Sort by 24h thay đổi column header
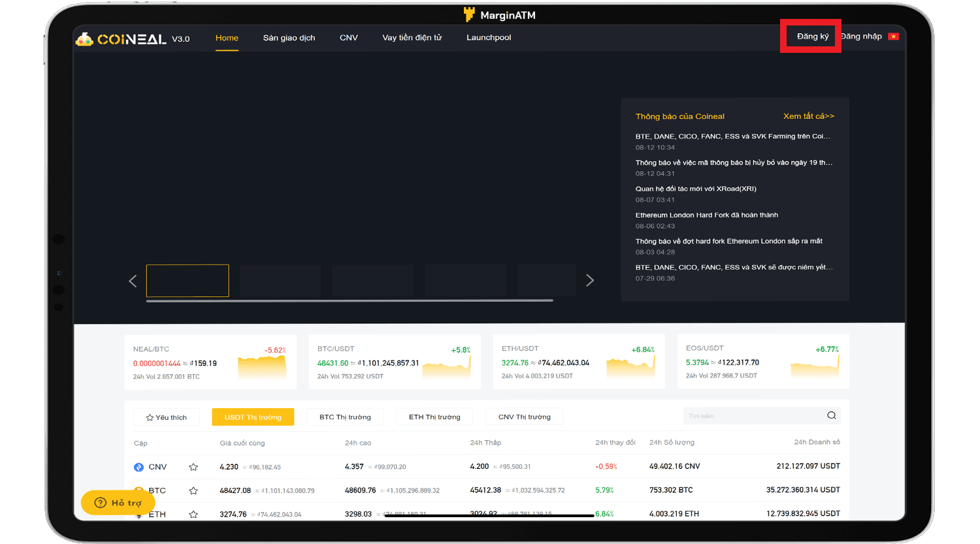The width and height of the screenshot is (980, 544). click(x=615, y=442)
